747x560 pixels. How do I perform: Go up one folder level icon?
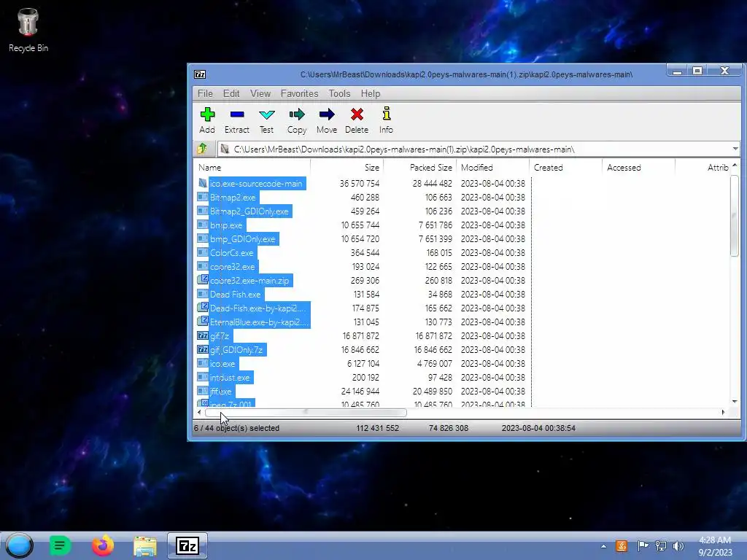203,149
